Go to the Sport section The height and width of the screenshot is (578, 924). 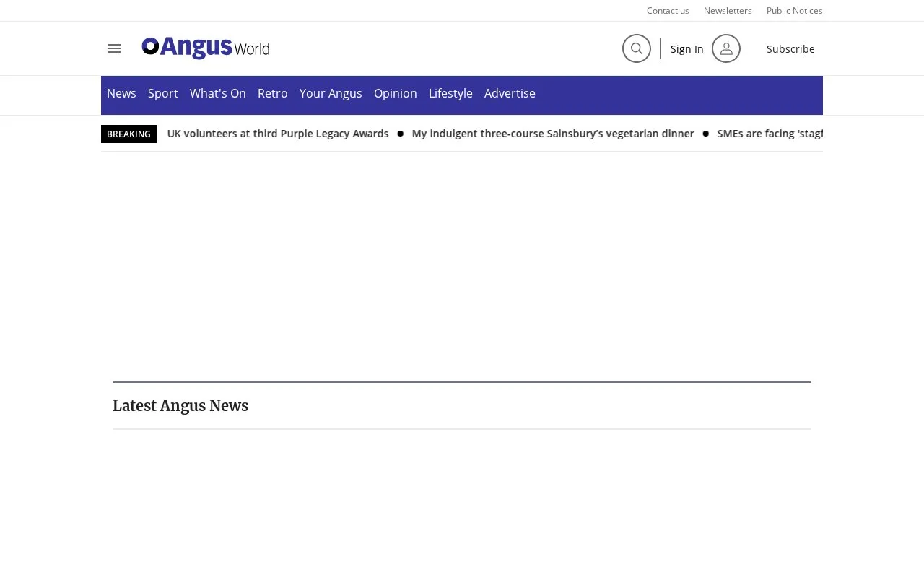(x=163, y=93)
